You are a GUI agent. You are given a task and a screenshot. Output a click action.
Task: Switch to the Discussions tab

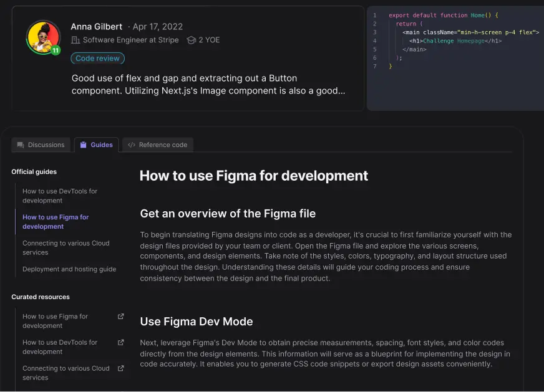click(41, 145)
